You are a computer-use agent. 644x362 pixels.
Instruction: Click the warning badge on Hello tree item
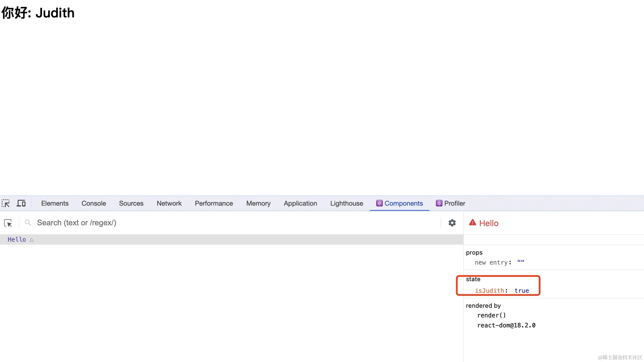[x=32, y=240]
